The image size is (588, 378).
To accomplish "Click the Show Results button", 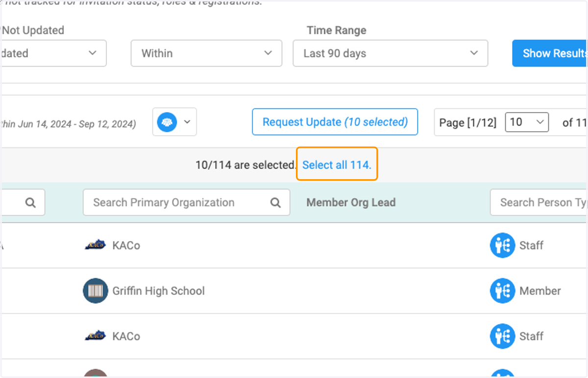I will [550, 53].
